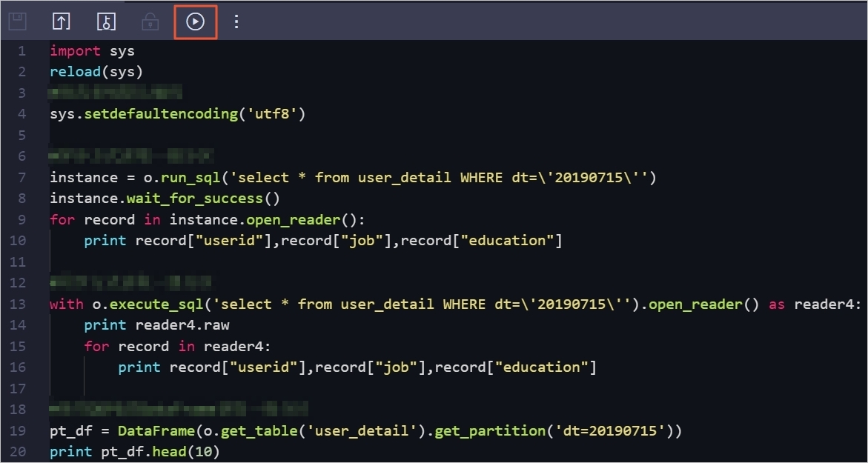Image resolution: width=868 pixels, height=463 pixels.
Task: Click the Save icon in the toolbar
Action: coord(17,21)
